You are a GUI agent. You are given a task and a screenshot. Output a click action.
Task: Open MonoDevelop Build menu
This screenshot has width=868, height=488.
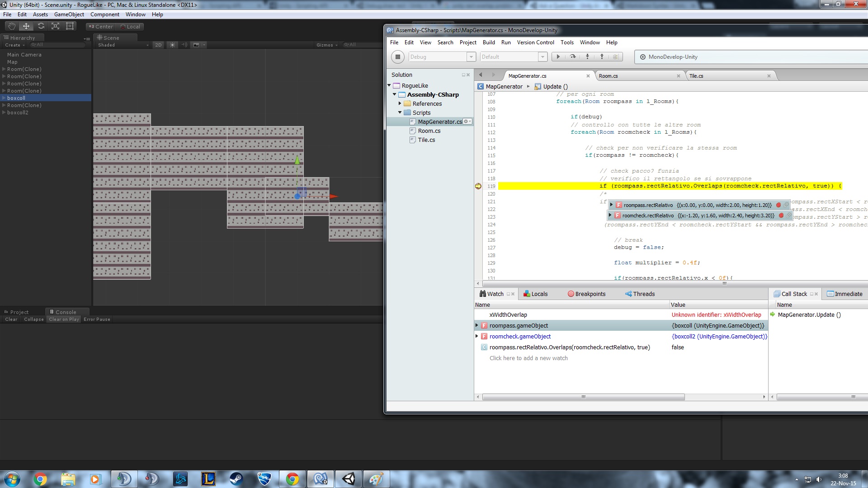click(489, 42)
